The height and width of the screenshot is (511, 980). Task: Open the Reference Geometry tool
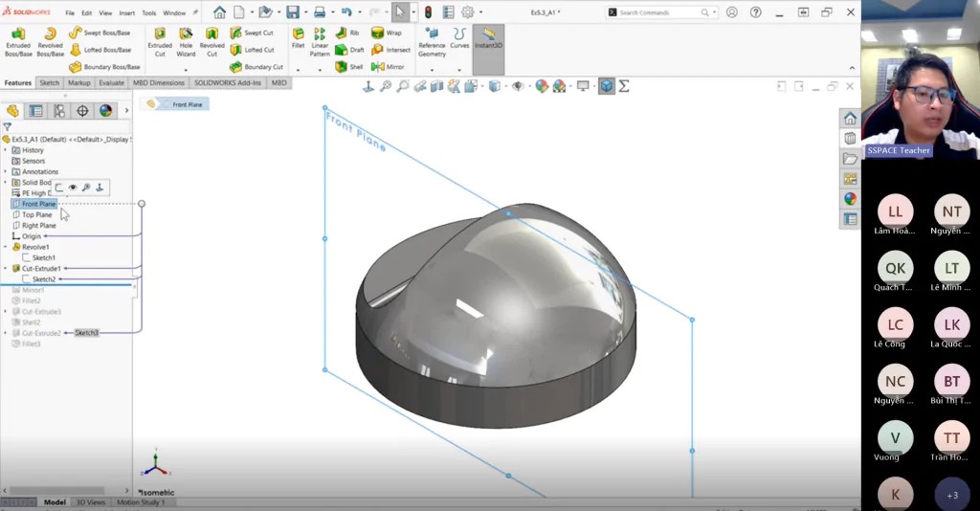tap(432, 42)
